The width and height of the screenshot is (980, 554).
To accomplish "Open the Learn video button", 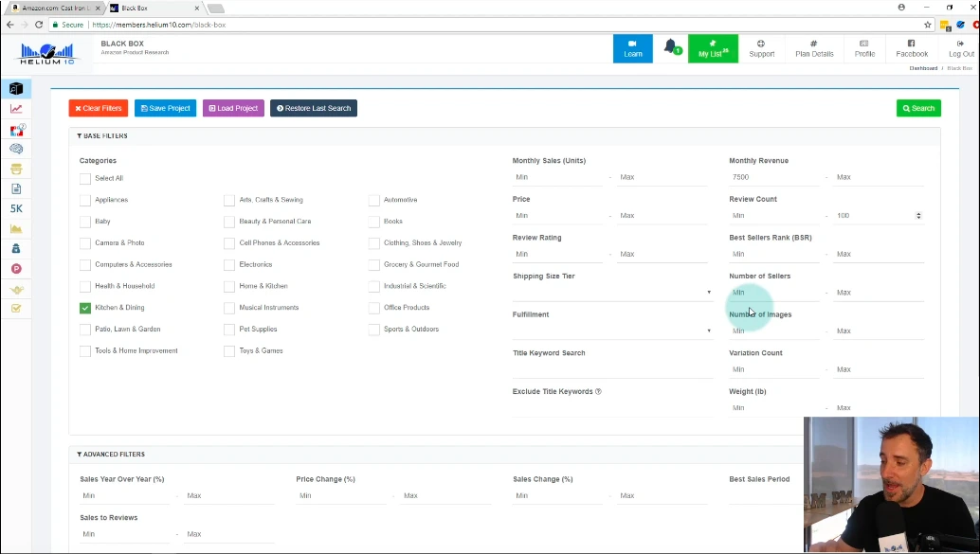I will pyautogui.click(x=632, y=48).
